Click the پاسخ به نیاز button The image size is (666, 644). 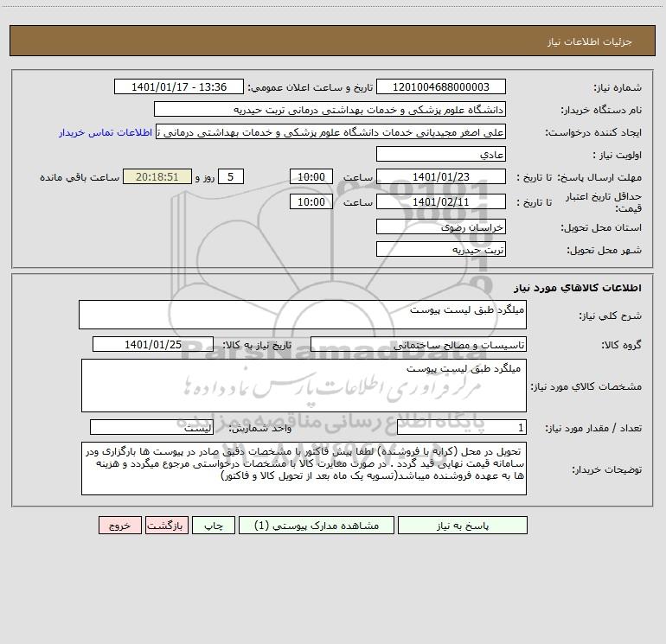pyautogui.click(x=462, y=526)
